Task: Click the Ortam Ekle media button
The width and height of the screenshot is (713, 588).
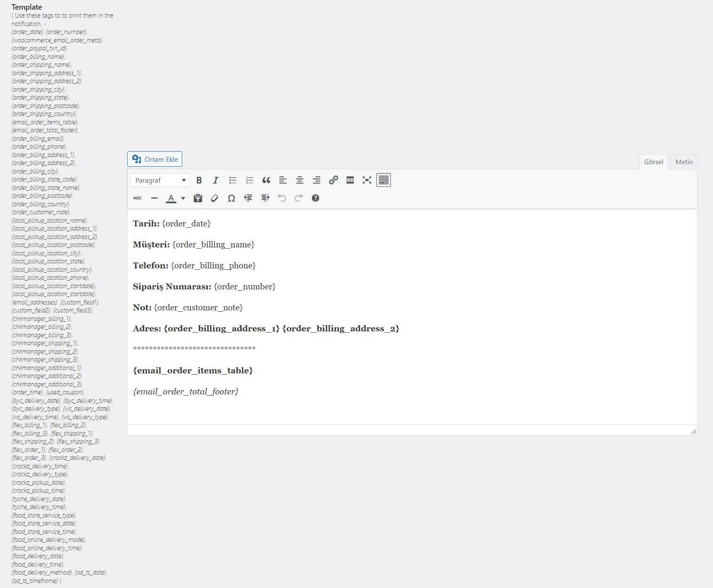Action: 155,159
